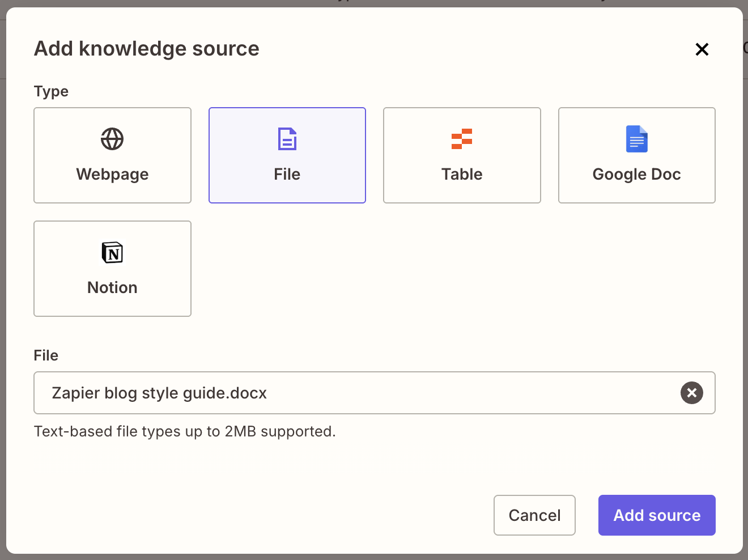The image size is (748, 560).
Task: Click the Notion logo icon
Action: [112, 253]
